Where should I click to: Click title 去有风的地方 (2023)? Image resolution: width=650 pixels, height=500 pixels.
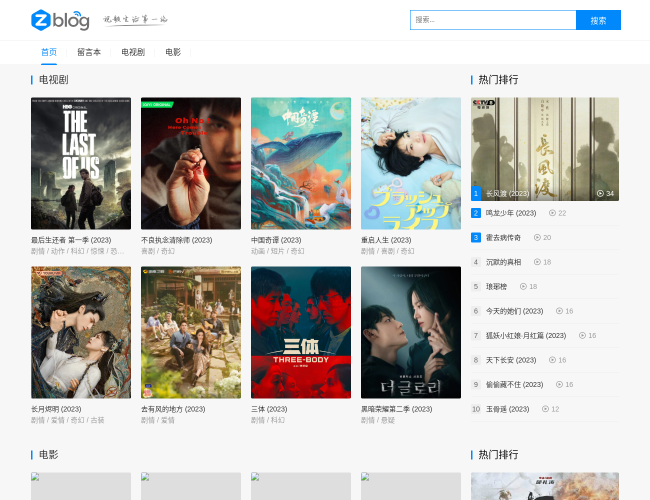173,409
